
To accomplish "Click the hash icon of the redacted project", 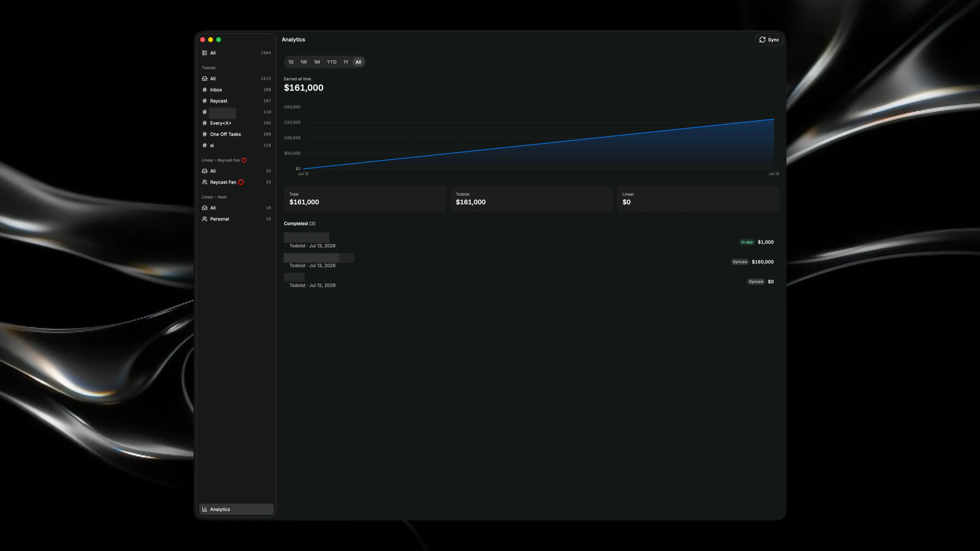I will [205, 112].
